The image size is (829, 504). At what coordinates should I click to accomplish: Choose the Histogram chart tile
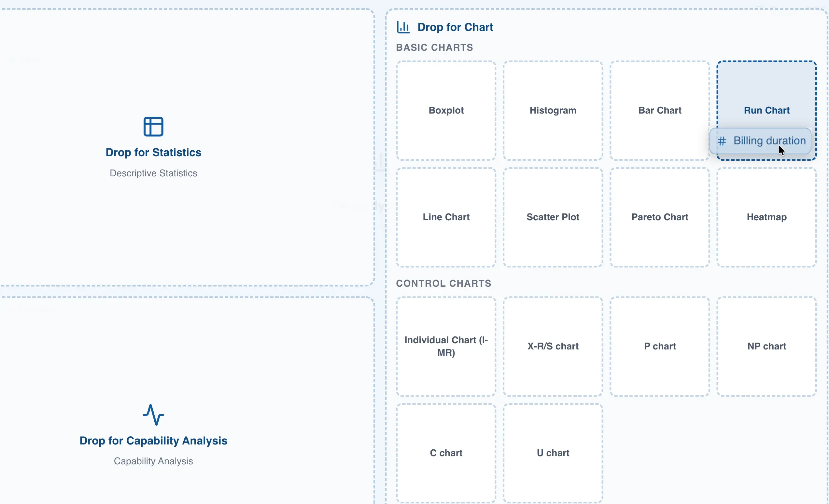click(553, 110)
